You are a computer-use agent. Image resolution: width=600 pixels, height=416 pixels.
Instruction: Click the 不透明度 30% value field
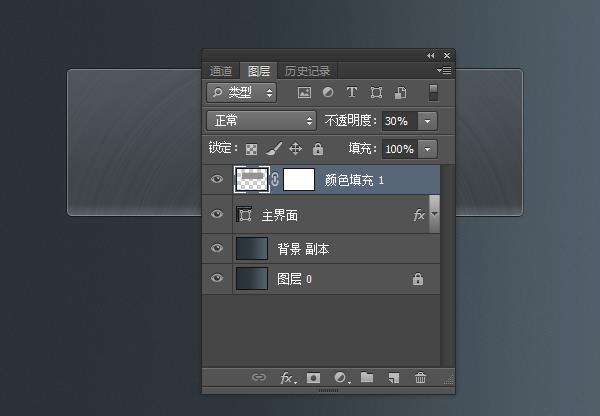(400, 121)
